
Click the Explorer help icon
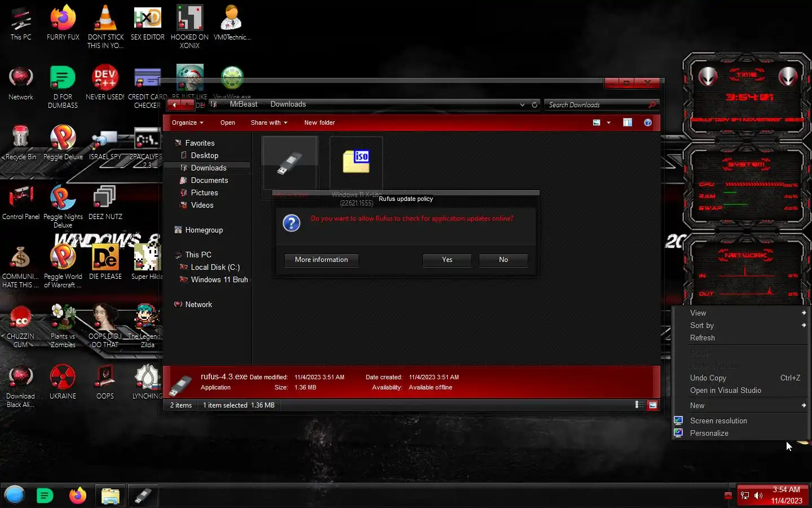point(648,122)
